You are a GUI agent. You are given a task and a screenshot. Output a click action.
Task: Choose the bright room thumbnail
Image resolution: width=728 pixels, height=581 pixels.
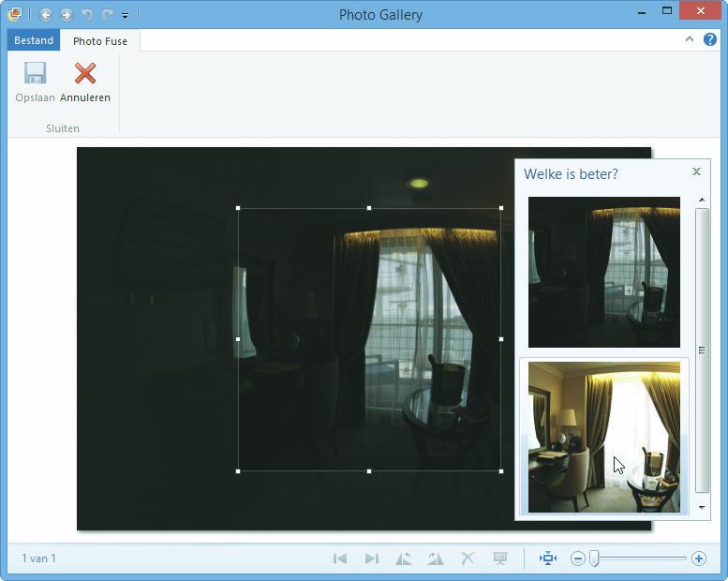[x=604, y=437]
